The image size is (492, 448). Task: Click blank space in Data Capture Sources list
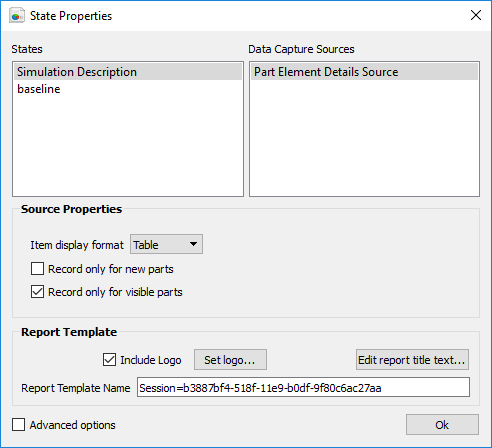(x=364, y=138)
